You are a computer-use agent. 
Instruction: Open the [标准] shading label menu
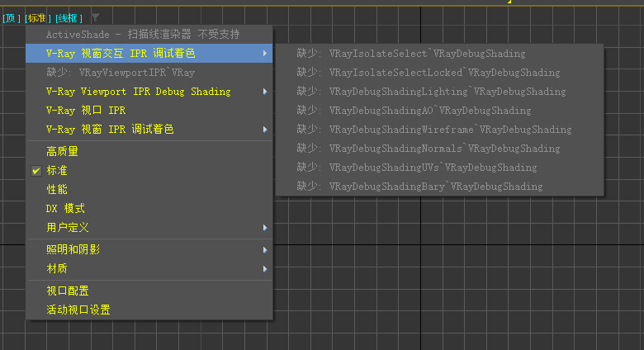(38, 18)
